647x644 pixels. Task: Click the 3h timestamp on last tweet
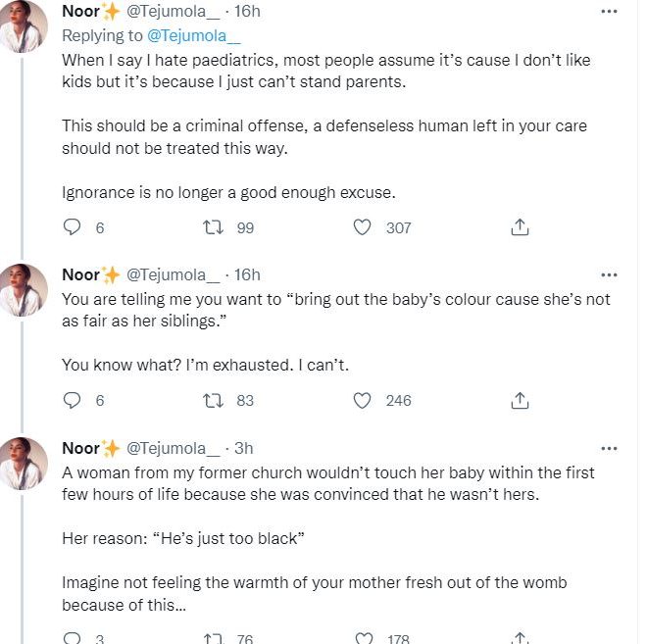click(243, 448)
